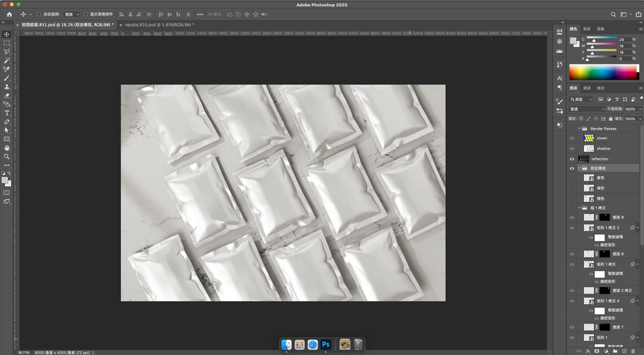Switch to the 渐变 gradients tab

point(587,29)
